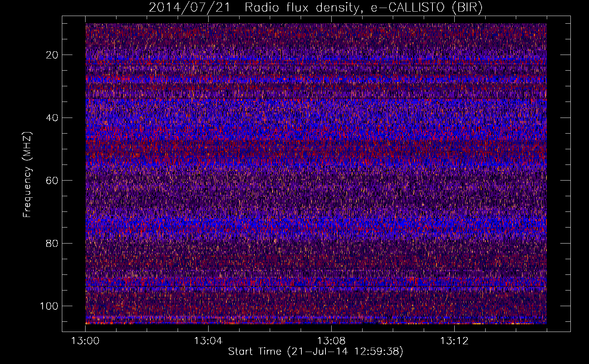Click the Start Time axis label
589x364 pixels.
[x=316, y=352]
